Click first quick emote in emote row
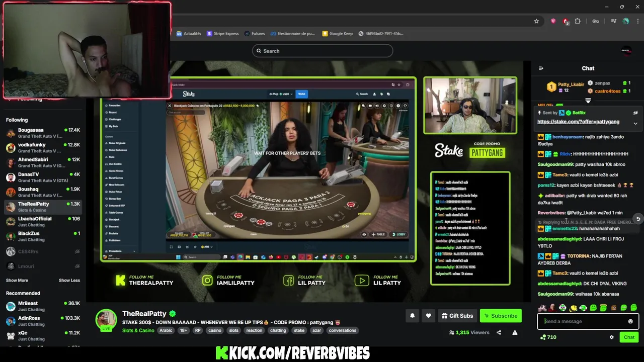 542,308
